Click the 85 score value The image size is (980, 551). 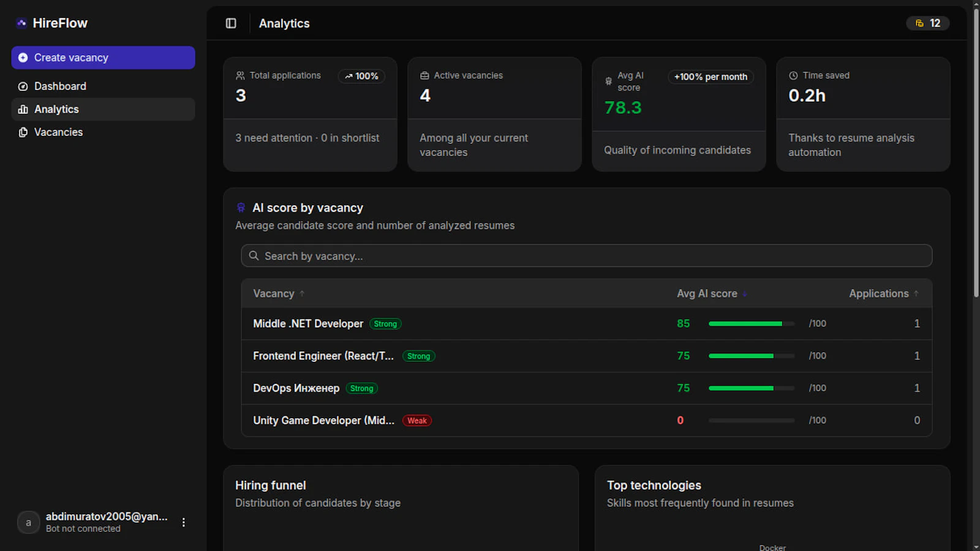pos(684,323)
